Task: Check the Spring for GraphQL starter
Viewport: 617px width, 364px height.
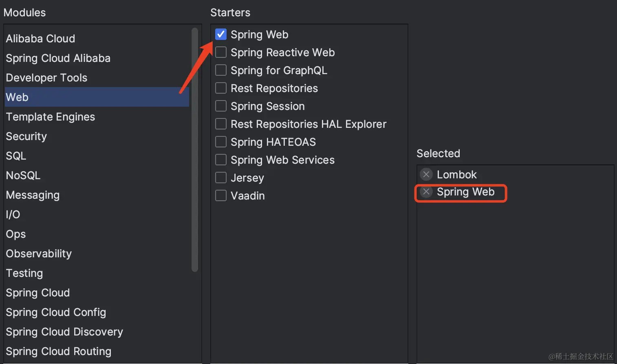Action: click(x=221, y=70)
